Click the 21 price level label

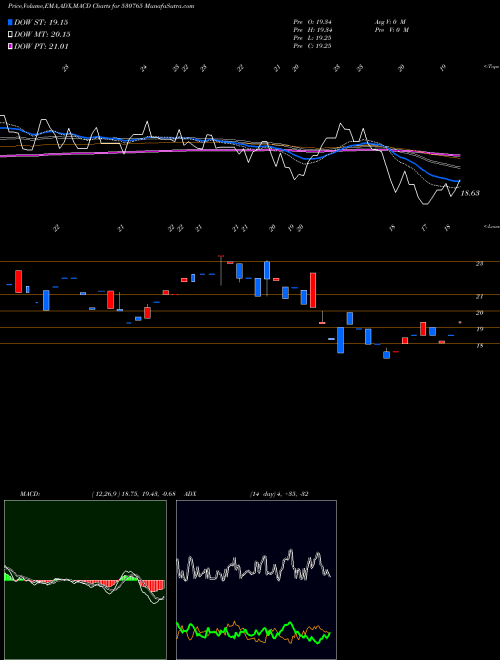tap(479, 296)
